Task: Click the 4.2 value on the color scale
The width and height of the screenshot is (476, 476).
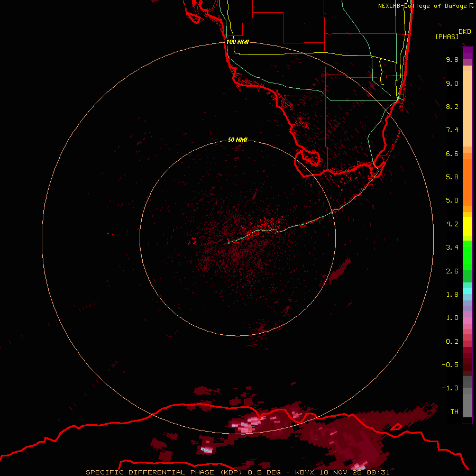Action: (452, 224)
